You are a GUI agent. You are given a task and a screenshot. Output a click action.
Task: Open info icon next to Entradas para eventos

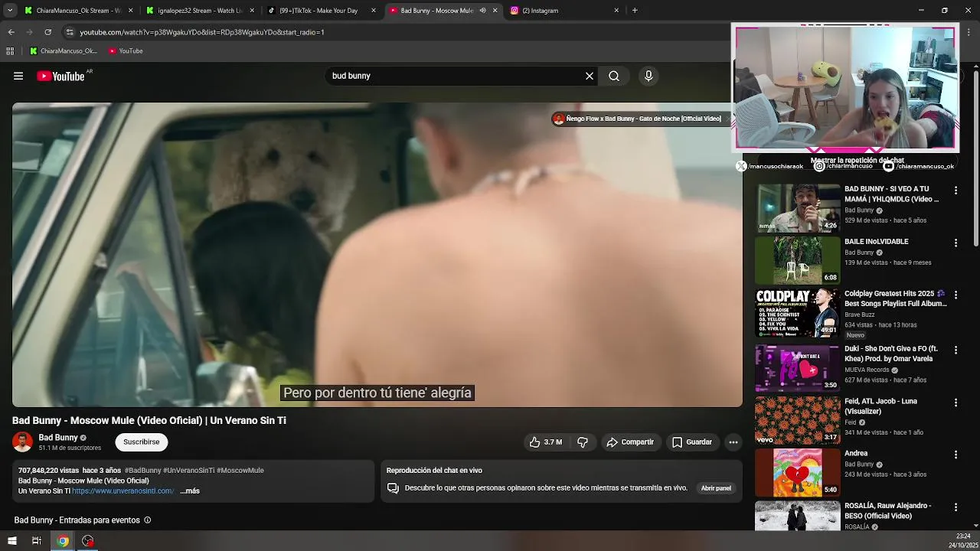coord(148,520)
